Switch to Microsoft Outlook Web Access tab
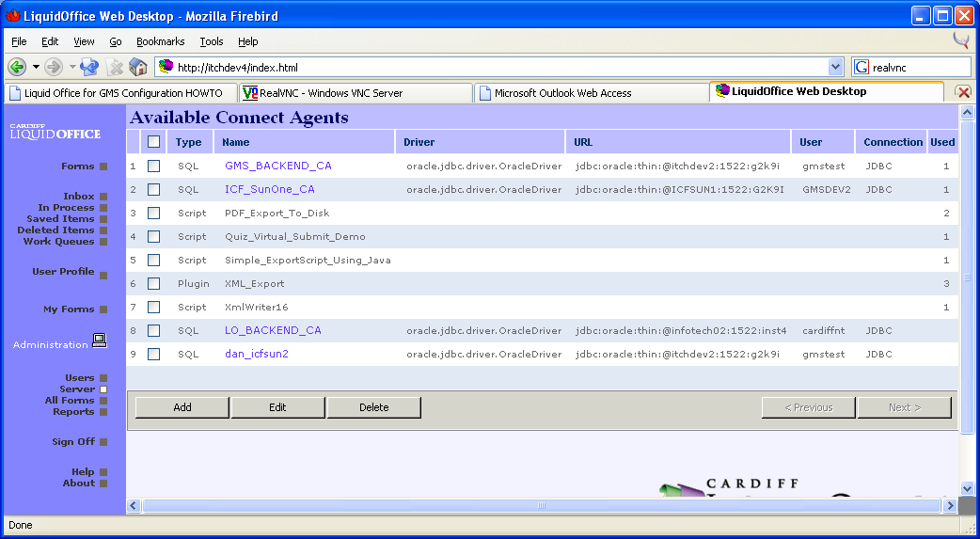Viewport: 980px width, 539px height. coord(589,93)
